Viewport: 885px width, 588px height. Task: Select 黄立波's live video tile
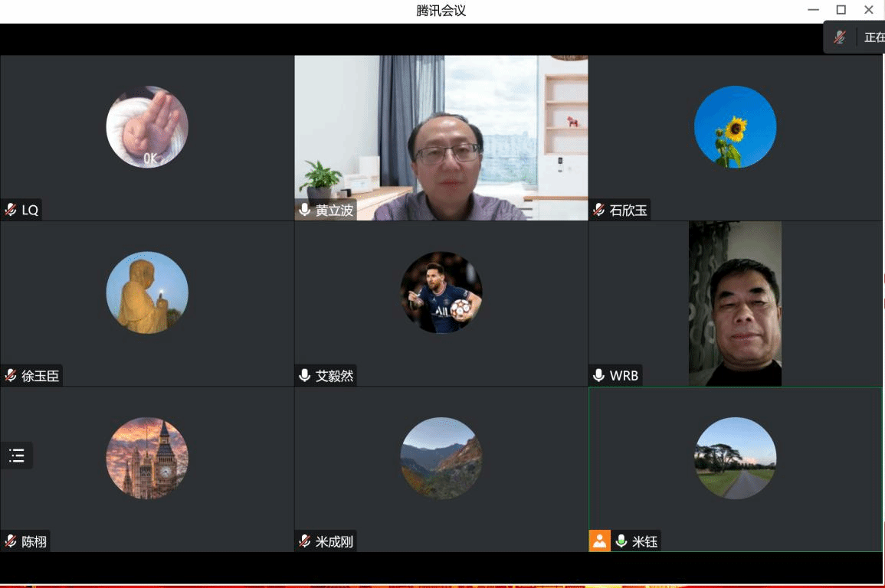point(441,138)
